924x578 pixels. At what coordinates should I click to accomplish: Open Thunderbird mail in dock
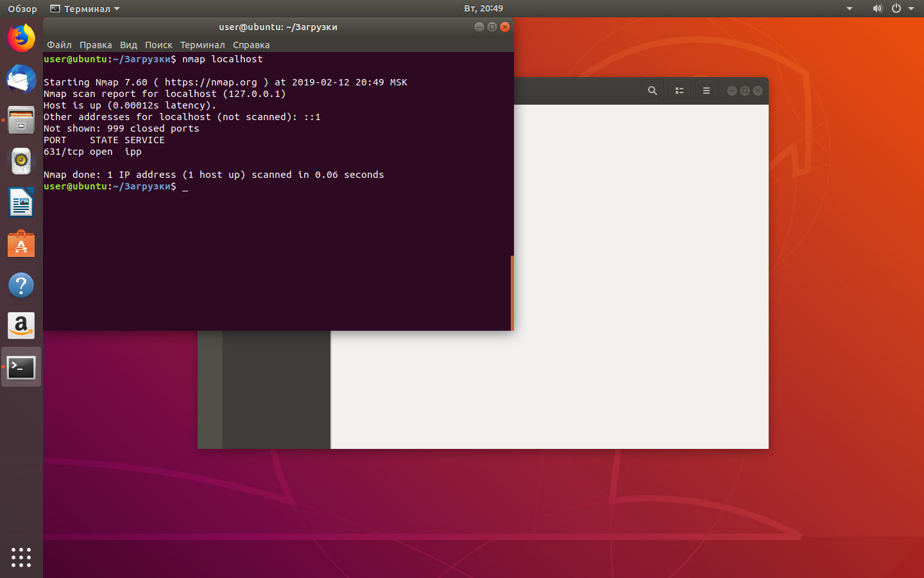[21, 79]
